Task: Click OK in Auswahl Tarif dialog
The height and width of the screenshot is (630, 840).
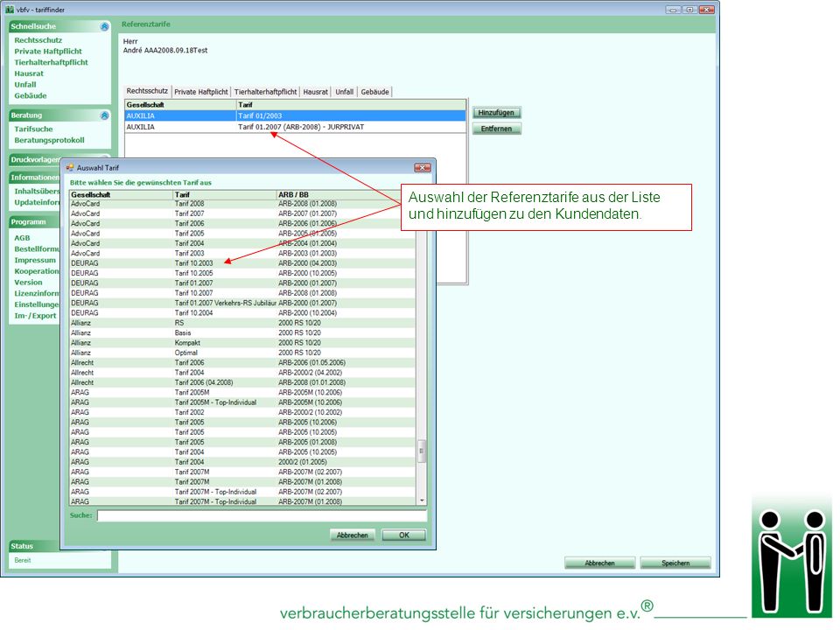Action: [x=404, y=535]
